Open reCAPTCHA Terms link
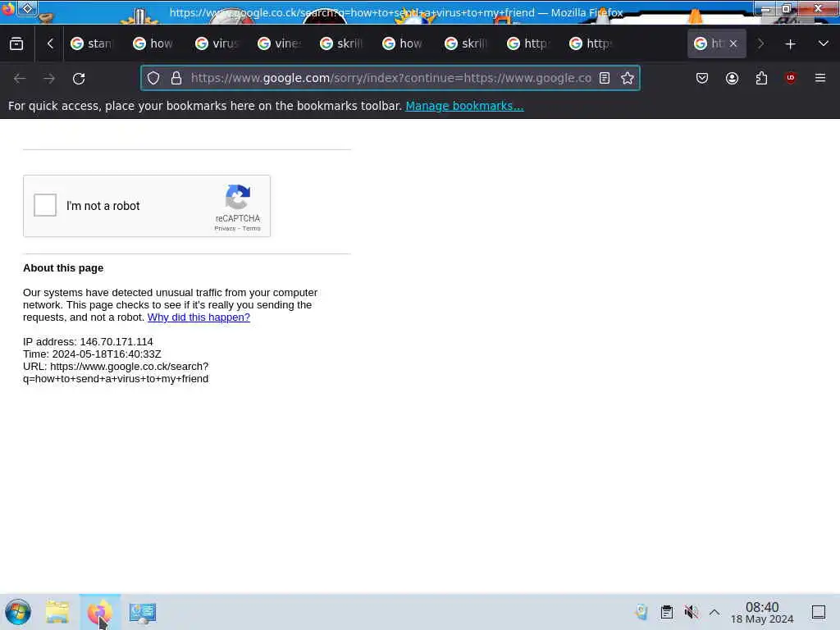 click(x=251, y=228)
